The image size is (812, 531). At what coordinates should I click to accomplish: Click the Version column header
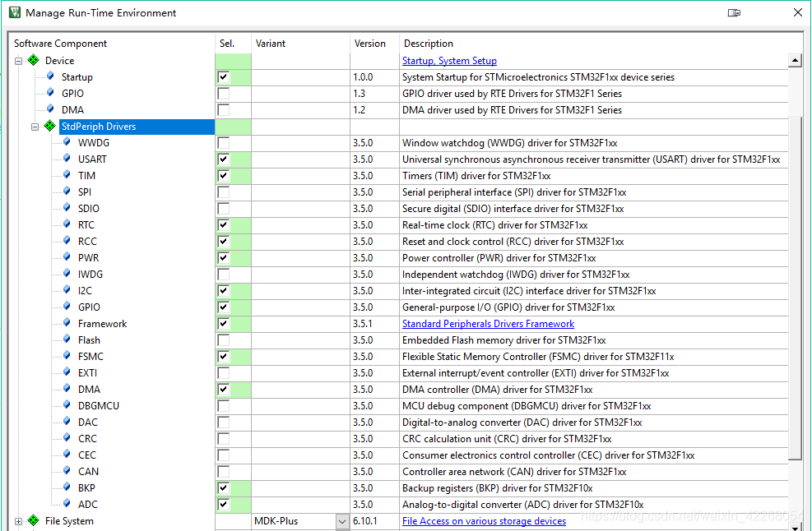369,44
